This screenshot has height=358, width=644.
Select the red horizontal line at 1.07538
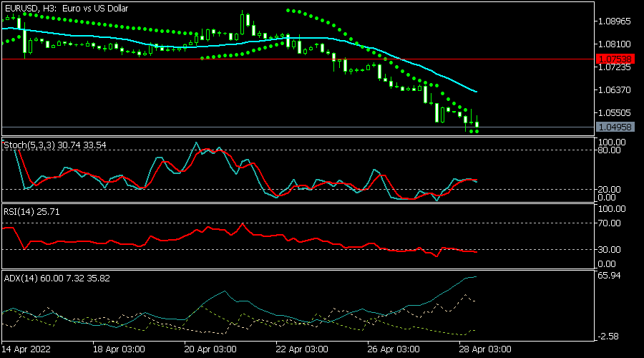[x=298, y=59]
